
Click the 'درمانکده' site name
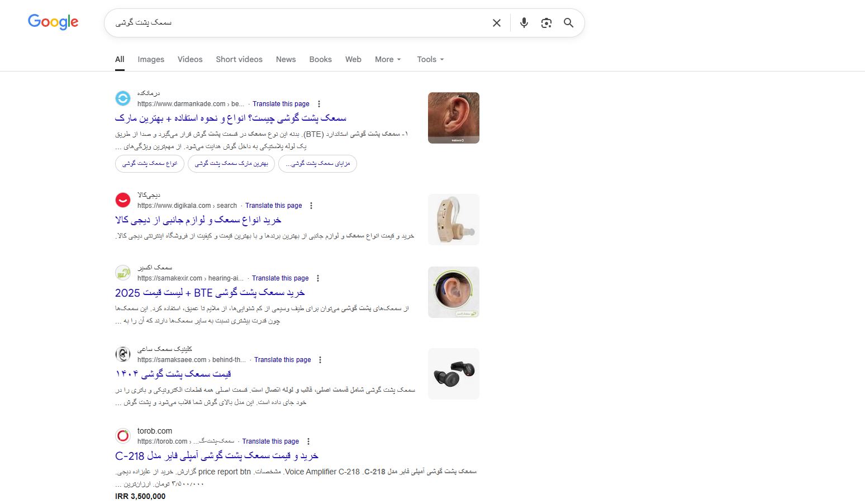point(149,93)
